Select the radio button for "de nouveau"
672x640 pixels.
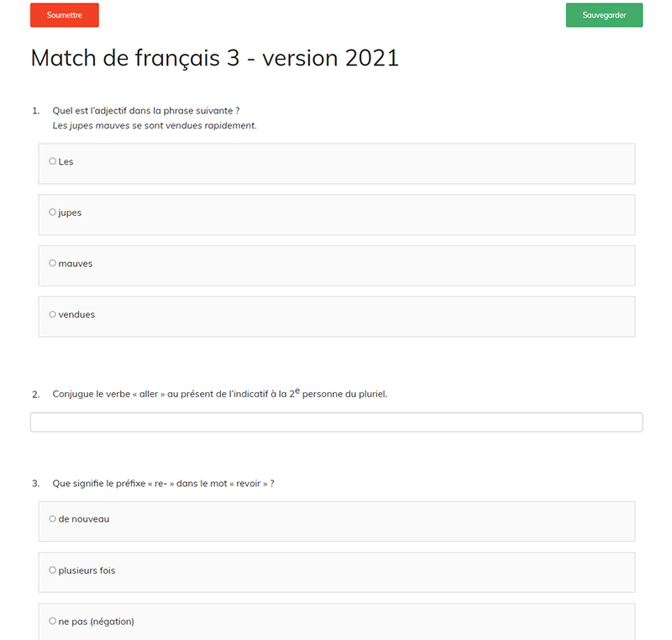[52, 519]
